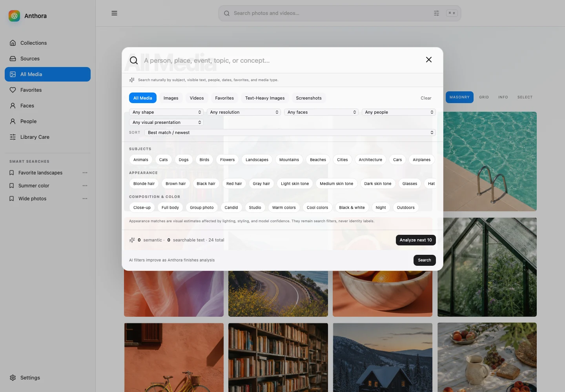Open Collections from sidebar home icon
Viewport: 565px width, 392px height.
pos(13,43)
